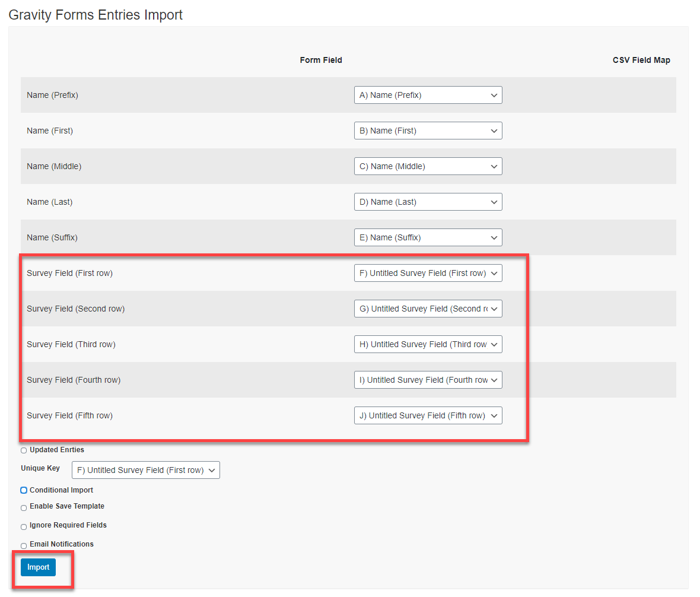Enable the Email Notifications checkbox
Viewport: 700px width, 597px height.
(x=24, y=545)
